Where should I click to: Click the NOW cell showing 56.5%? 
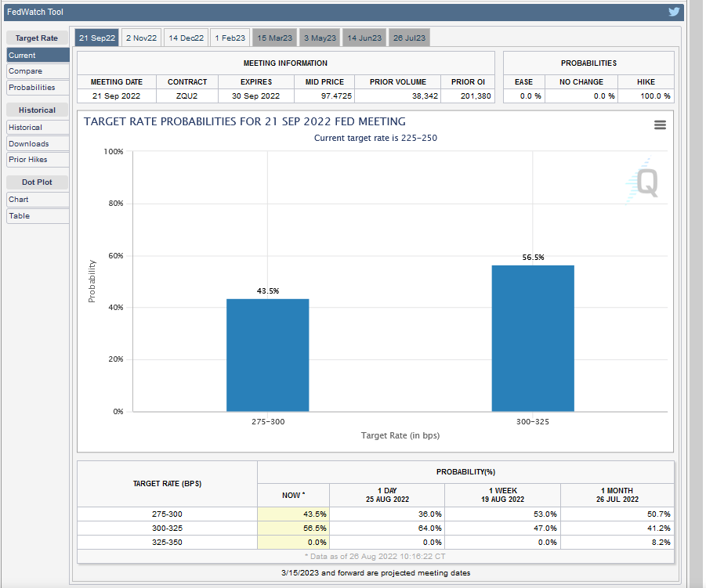(x=293, y=528)
